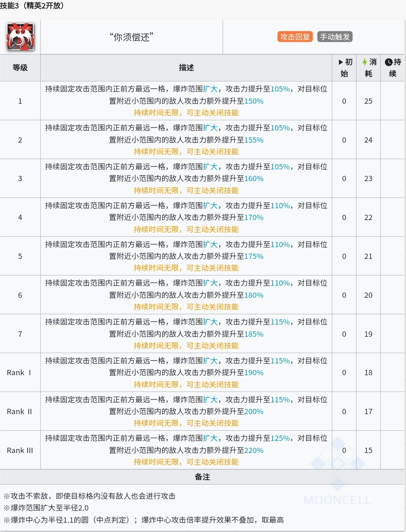Click the red skill icon for “你须偿还”
Image resolution: width=406 pixels, height=532 pixels.
click(20, 37)
